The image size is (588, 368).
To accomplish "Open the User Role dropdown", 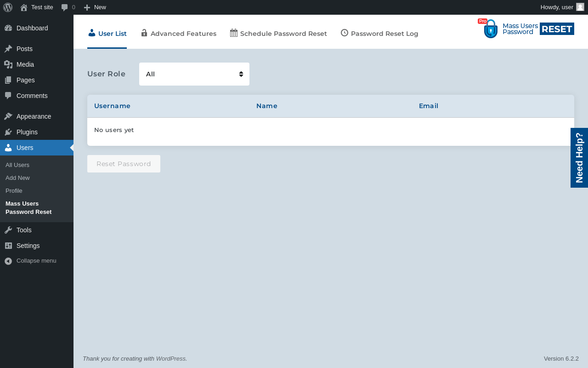I will (x=194, y=74).
